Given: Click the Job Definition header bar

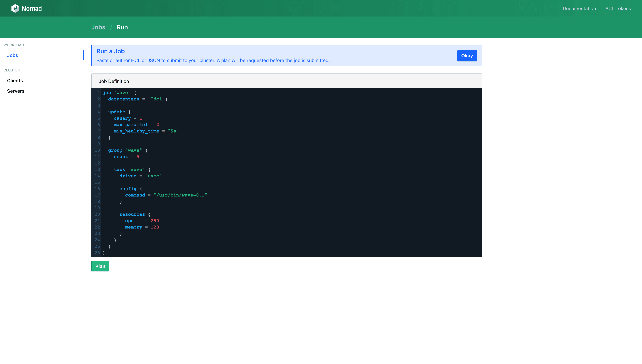Looking at the screenshot, I should [286, 81].
